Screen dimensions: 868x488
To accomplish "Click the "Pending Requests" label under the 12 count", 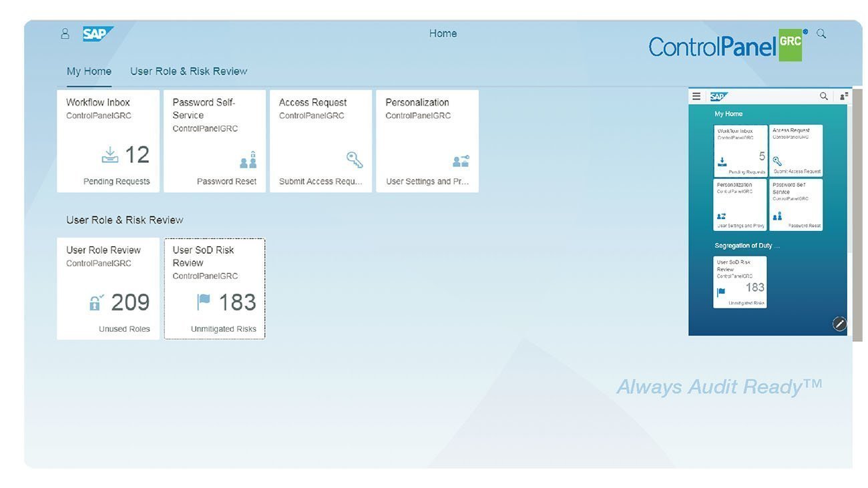I will coord(117,182).
